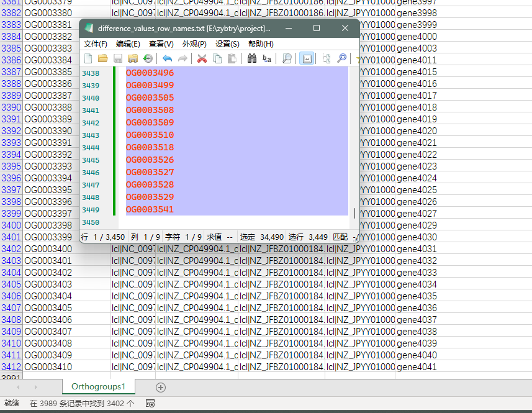Select Excel row header 3412
Viewport: 532px width, 413px height.
click(11, 367)
